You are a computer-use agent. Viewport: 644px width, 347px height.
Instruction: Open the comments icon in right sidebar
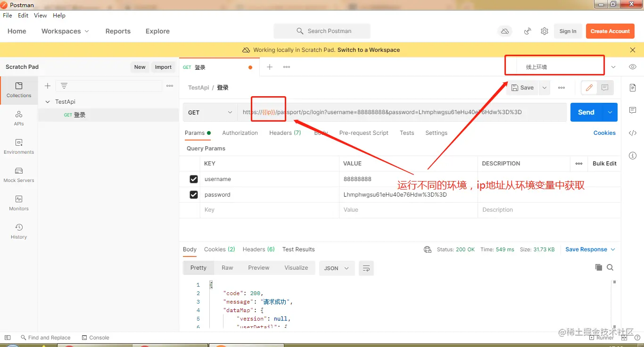coord(633,110)
